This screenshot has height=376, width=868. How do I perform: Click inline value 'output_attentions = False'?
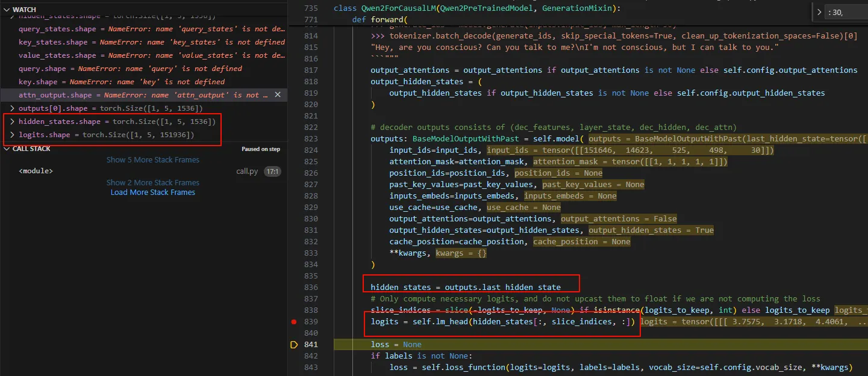[619, 219]
